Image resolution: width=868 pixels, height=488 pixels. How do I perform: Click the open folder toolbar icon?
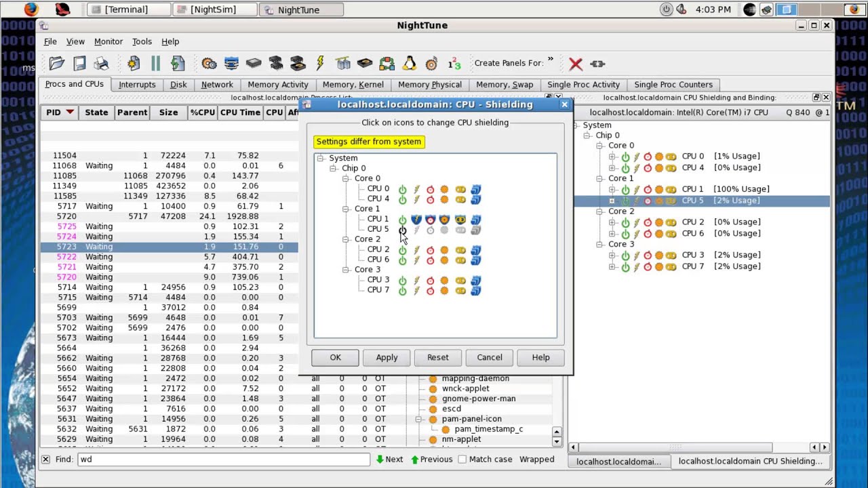coord(57,64)
